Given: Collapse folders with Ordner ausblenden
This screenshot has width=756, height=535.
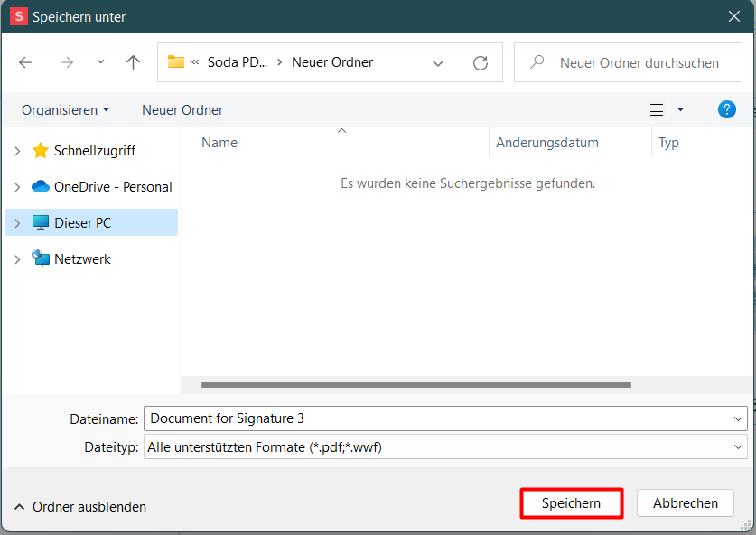Looking at the screenshot, I should click(x=80, y=507).
